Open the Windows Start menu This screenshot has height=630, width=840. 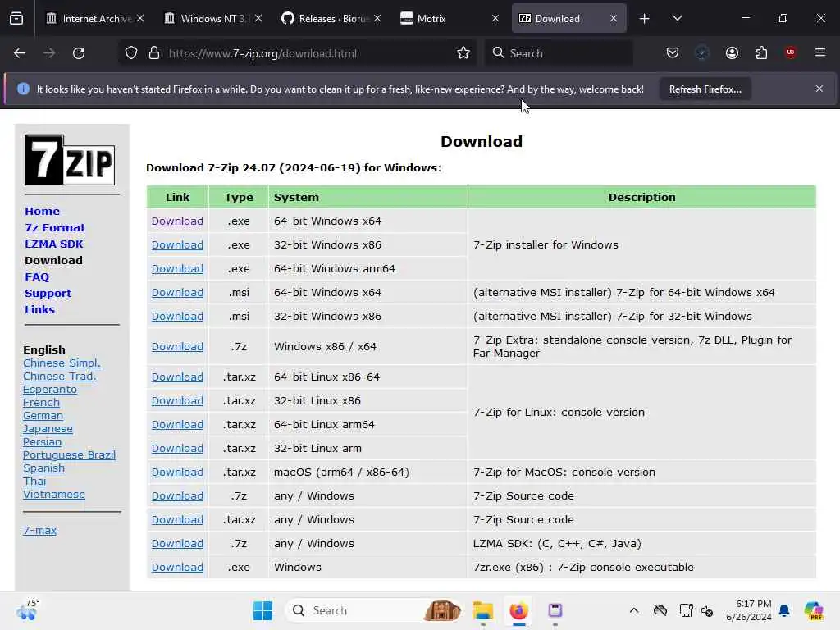click(x=262, y=610)
